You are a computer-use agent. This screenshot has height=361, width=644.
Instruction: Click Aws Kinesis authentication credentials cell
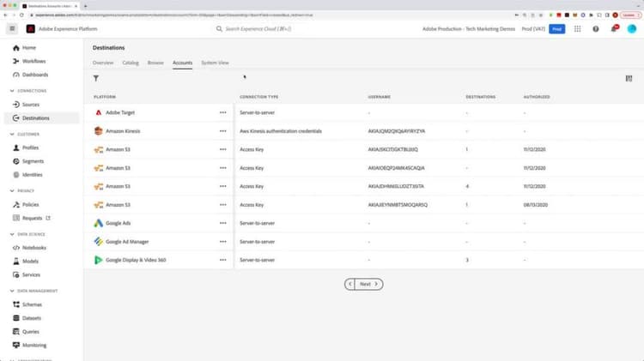281,131
